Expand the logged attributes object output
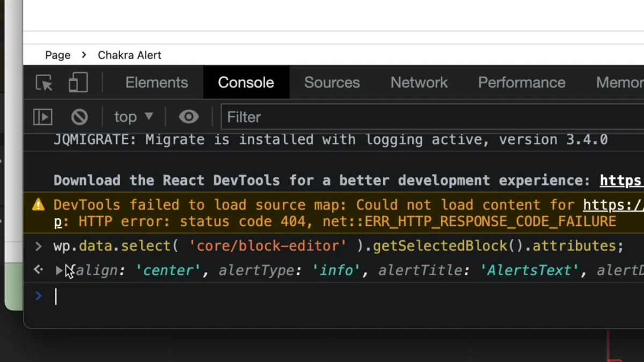 coord(59,270)
